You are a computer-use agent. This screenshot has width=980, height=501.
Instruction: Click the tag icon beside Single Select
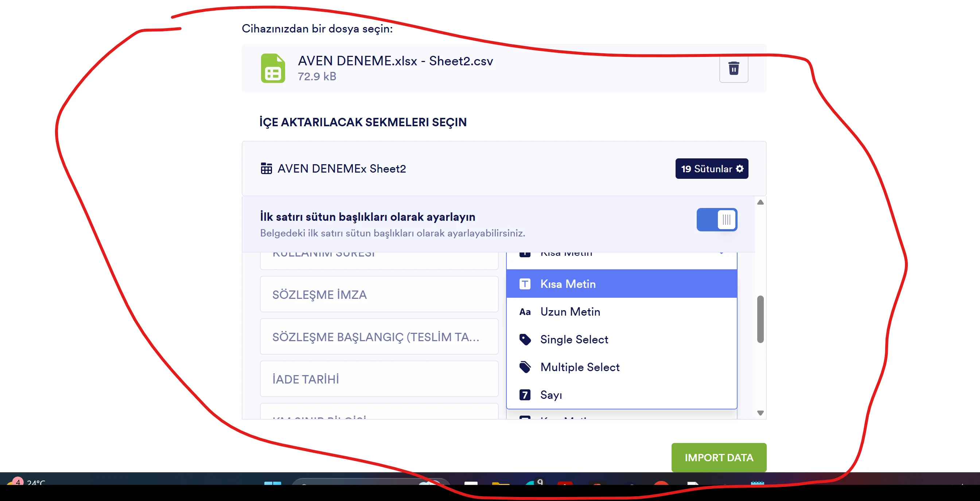[525, 339]
